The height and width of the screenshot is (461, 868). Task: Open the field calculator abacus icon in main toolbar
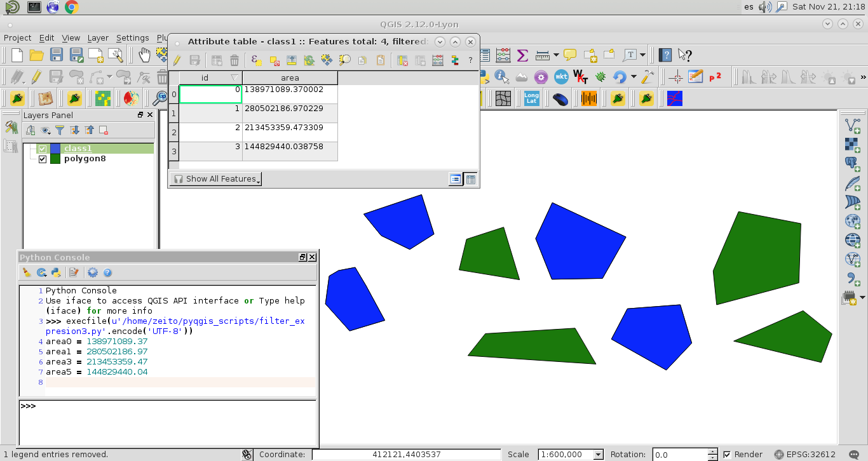click(x=503, y=55)
